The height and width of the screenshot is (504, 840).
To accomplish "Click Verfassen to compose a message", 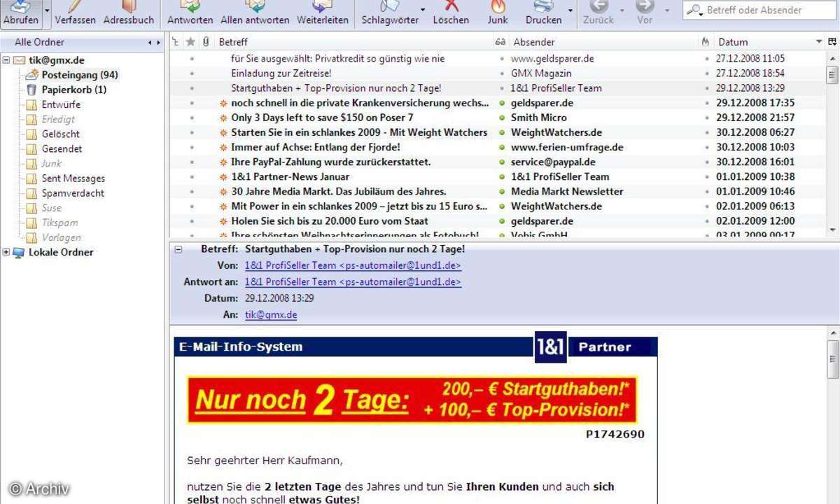I will (x=75, y=14).
